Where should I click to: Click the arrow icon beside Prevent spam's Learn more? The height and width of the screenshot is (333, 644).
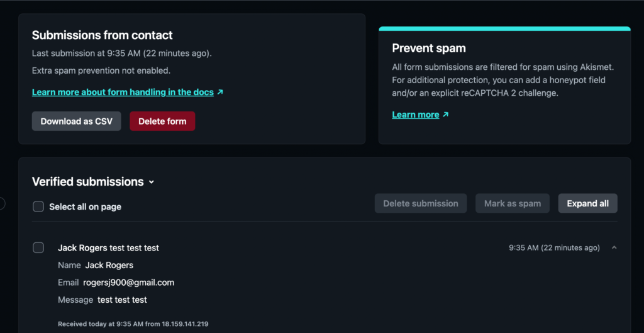click(x=446, y=115)
